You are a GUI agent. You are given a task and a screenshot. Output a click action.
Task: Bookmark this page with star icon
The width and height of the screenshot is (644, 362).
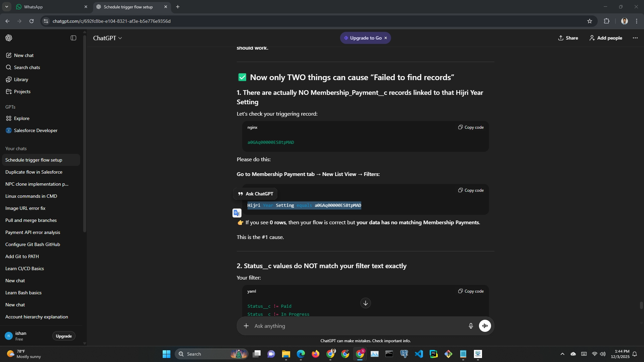[x=589, y=21]
